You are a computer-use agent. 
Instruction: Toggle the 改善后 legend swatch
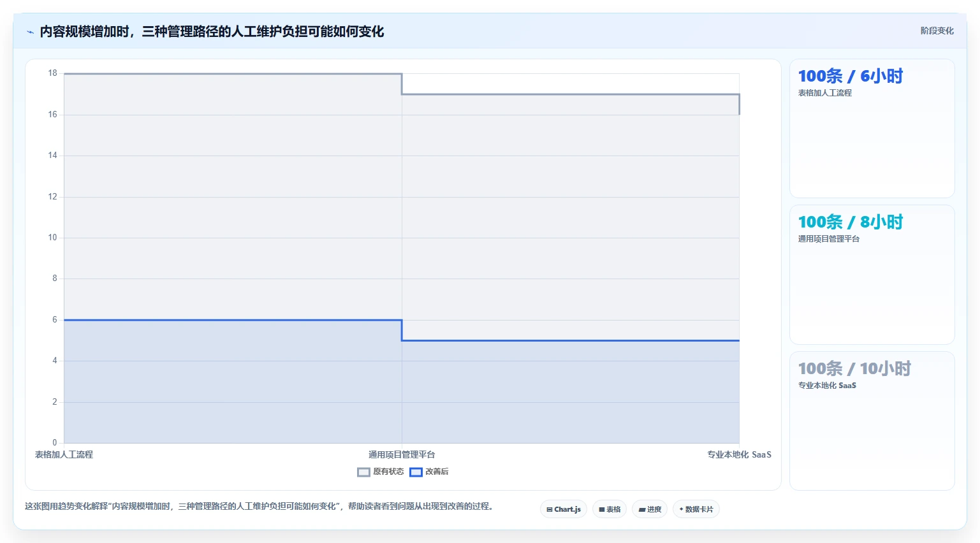(x=416, y=472)
